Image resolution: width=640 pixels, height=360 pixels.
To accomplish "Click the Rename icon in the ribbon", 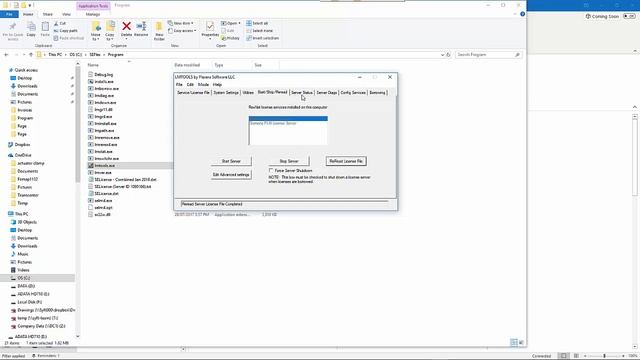I will coord(141,27).
